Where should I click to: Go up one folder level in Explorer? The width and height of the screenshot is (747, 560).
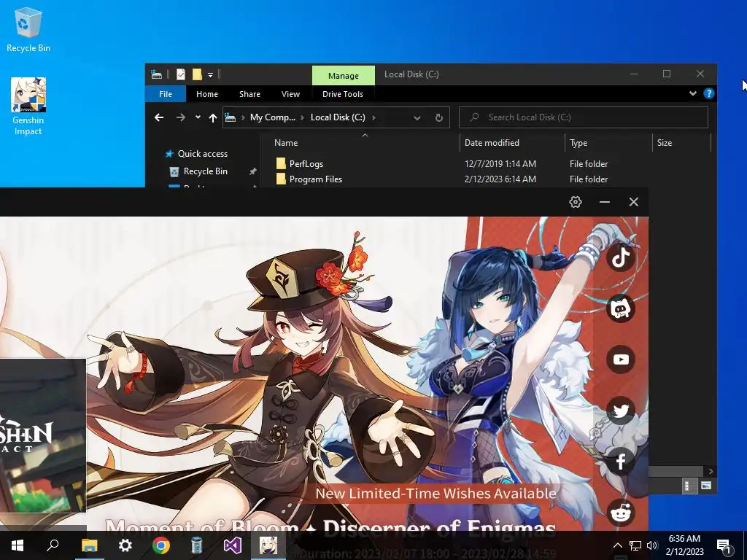(213, 117)
